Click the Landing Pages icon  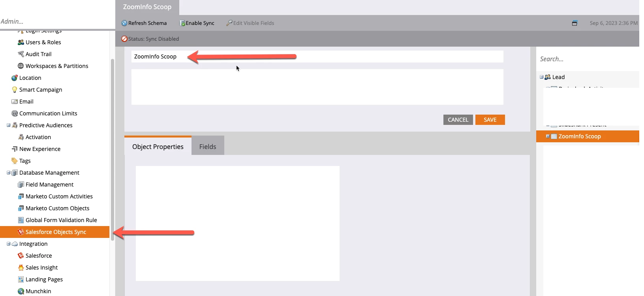(21, 279)
